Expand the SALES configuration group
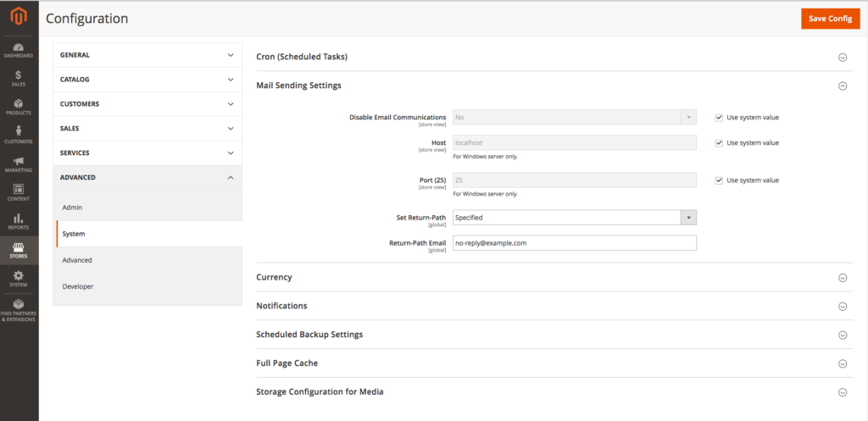The width and height of the screenshot is (868, 421). tap(147, 129)
